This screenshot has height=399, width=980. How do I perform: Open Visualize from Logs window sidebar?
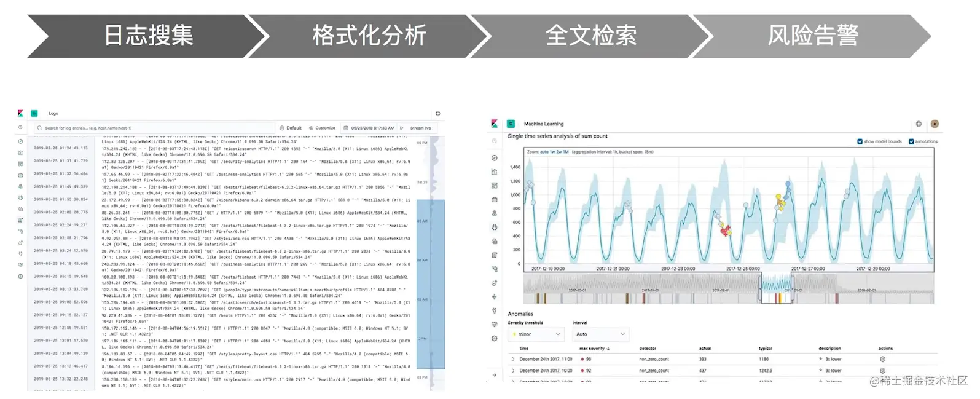tap(20, 152)
